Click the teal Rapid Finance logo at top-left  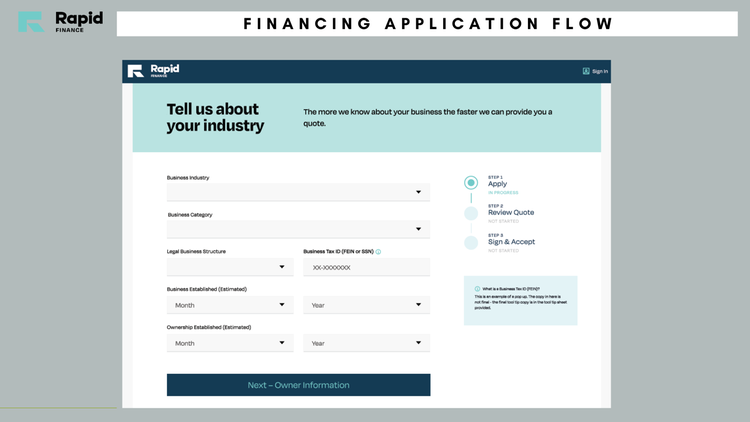[61, 22]
